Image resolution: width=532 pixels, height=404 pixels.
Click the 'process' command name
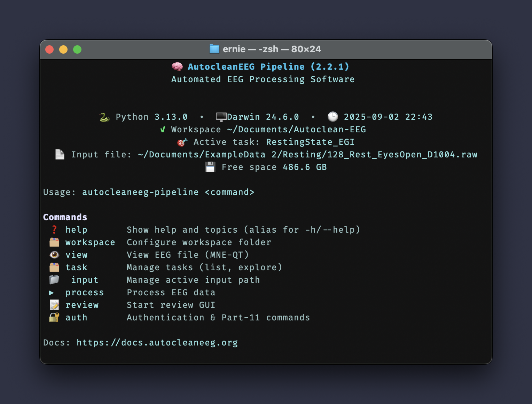click(85, 293)
